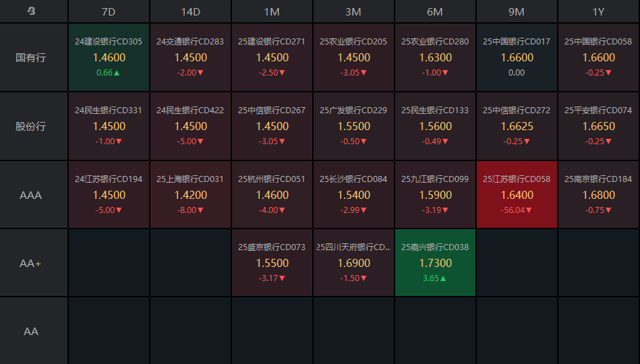This screenshot has height=364, width=640.
Task: Click the 1.6625 yield value
Action: tap(517, 127)
